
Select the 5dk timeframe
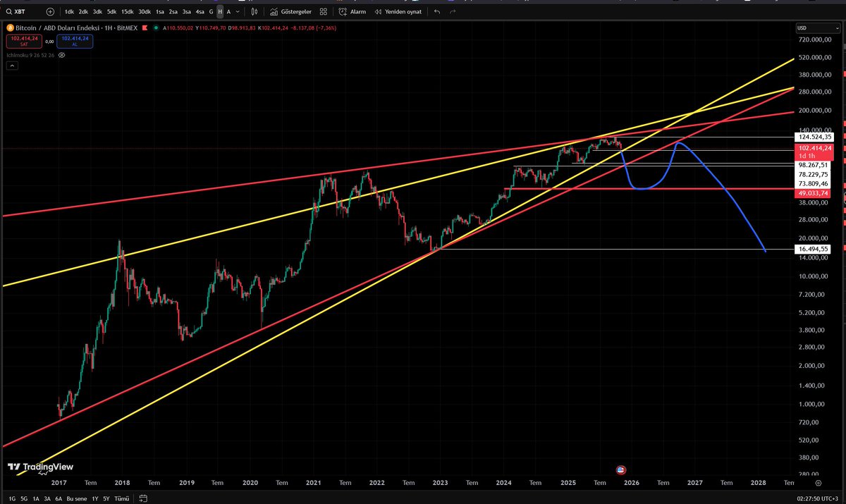[111, 12]
